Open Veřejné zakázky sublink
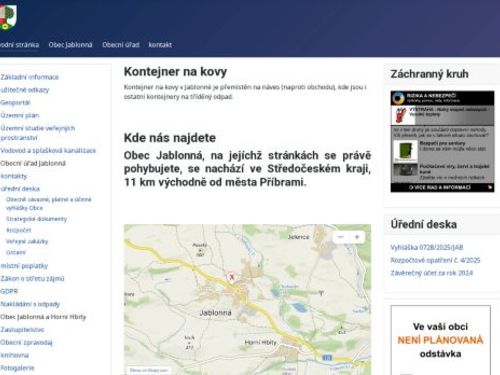 (27, 241)
